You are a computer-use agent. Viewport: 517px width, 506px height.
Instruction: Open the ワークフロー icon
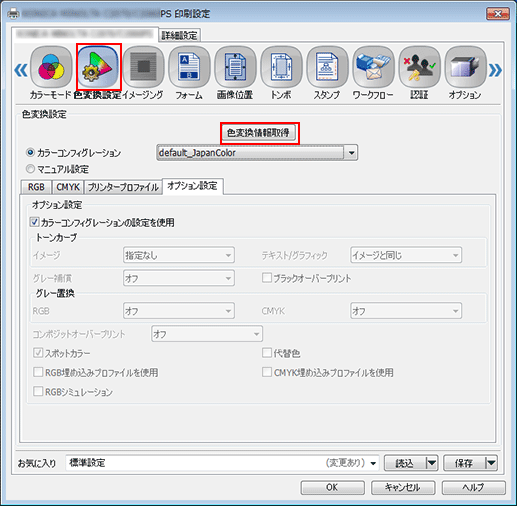click(x=373, y=67)
